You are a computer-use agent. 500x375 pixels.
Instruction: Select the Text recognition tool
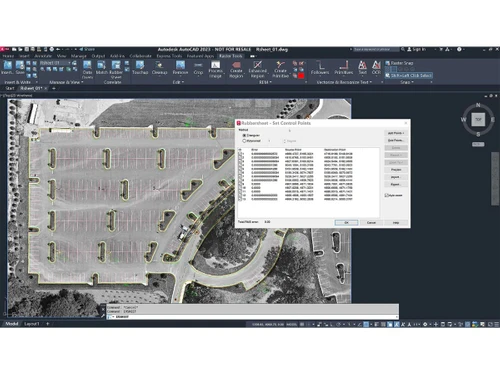click(x=362, y=68)
